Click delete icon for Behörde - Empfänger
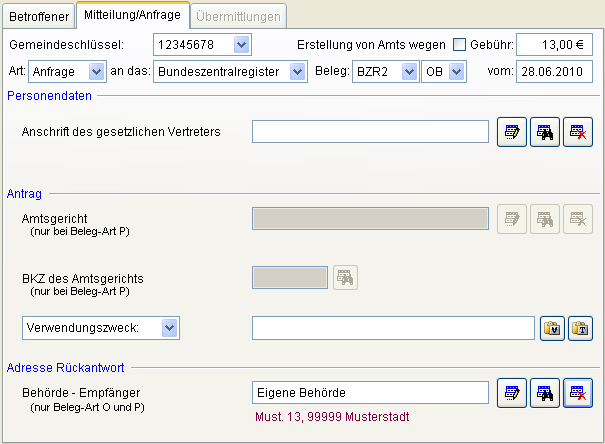605x444 pixels. [x=578, y=393]
